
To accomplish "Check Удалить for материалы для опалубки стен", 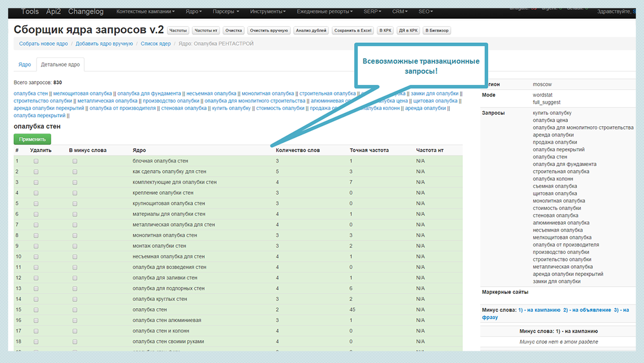I will click(36, 214).
